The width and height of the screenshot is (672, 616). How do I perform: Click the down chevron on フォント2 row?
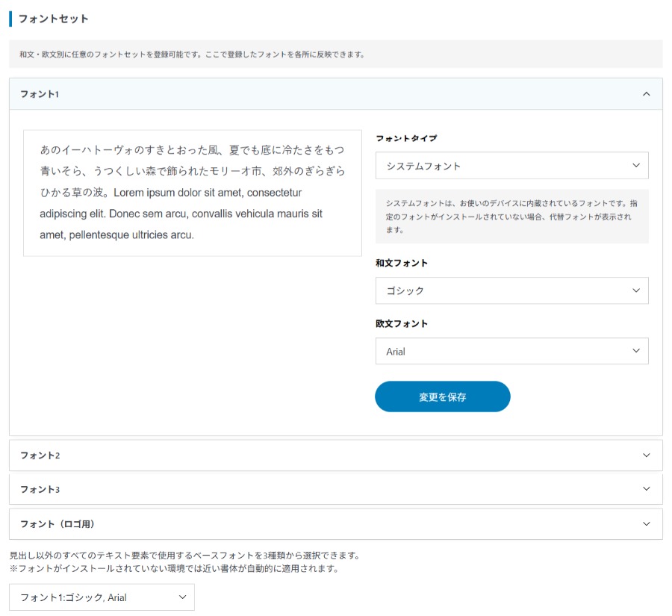pos(647,455)
